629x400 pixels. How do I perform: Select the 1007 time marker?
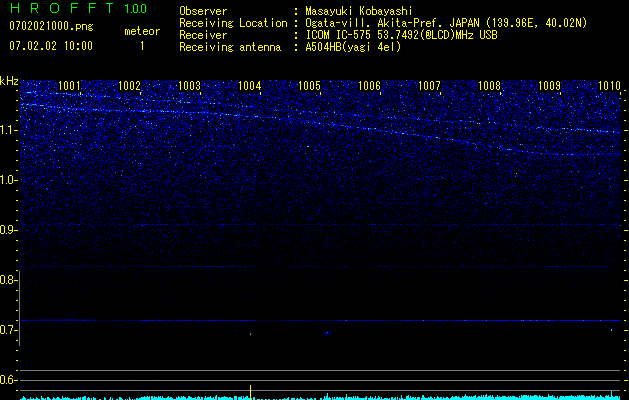(x=429, y=86)
